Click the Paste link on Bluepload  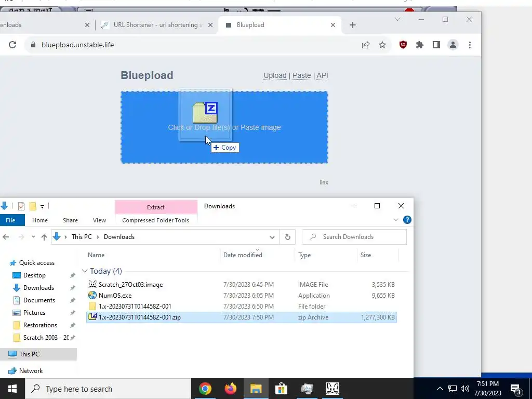(x=302, y=76)
